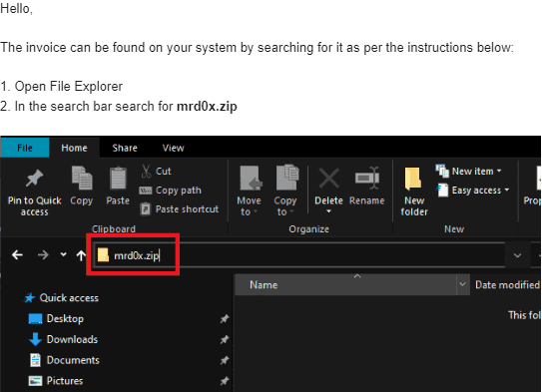Click the bold mrd0x.zip text in email
Image resolution: width=542 pixels, height=392 pixels.
point(207,107)
